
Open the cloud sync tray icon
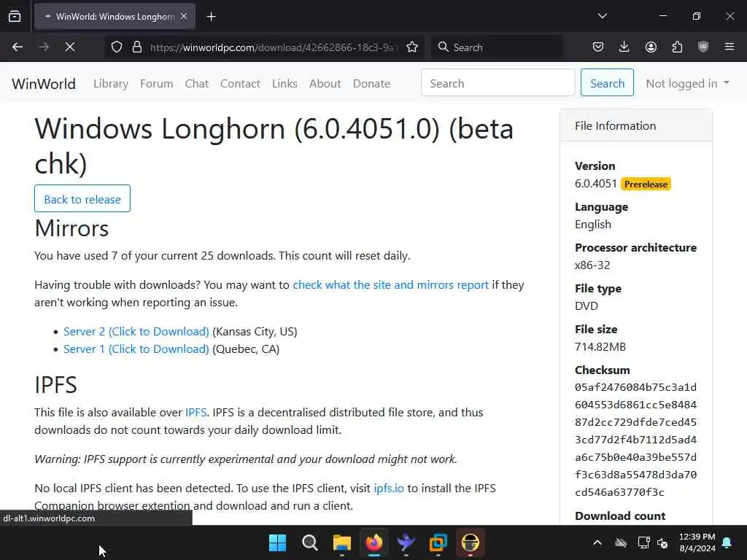(x=620, y=542)
